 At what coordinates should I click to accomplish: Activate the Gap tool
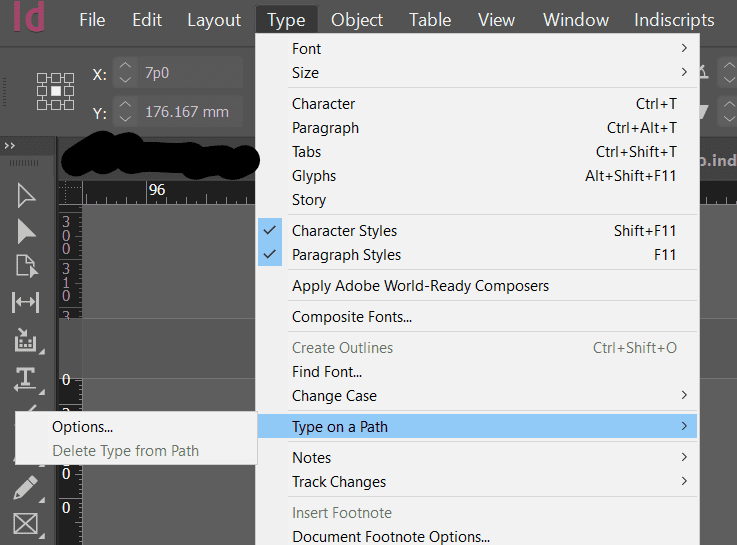(x=26, y=302)
